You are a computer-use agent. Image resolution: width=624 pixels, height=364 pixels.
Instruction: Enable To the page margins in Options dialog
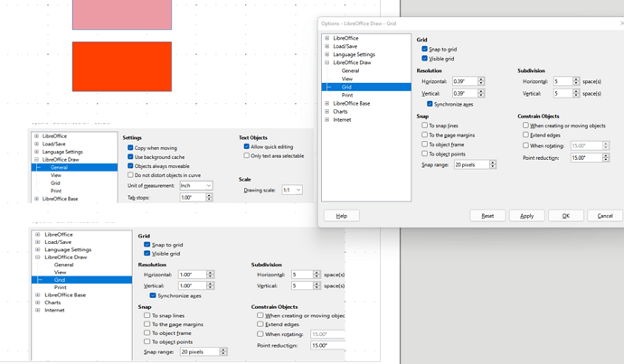click(x=425, y=135)
